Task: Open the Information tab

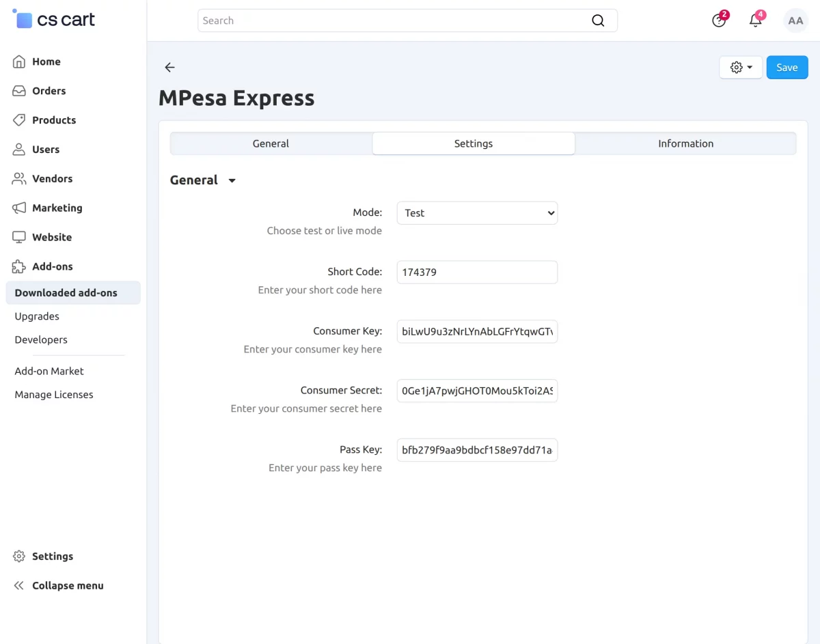Action: click(685, 143)
